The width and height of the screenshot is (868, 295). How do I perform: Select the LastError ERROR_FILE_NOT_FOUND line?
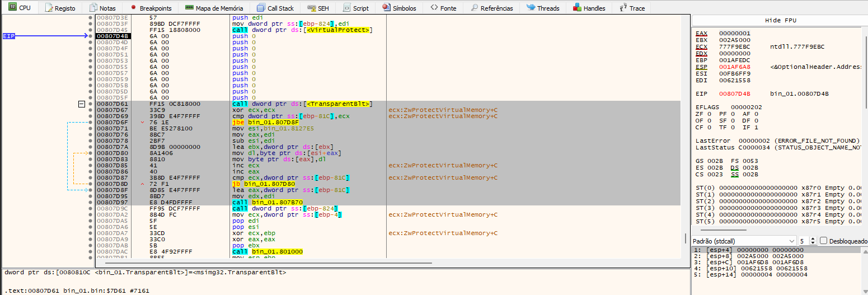(778, 141)
